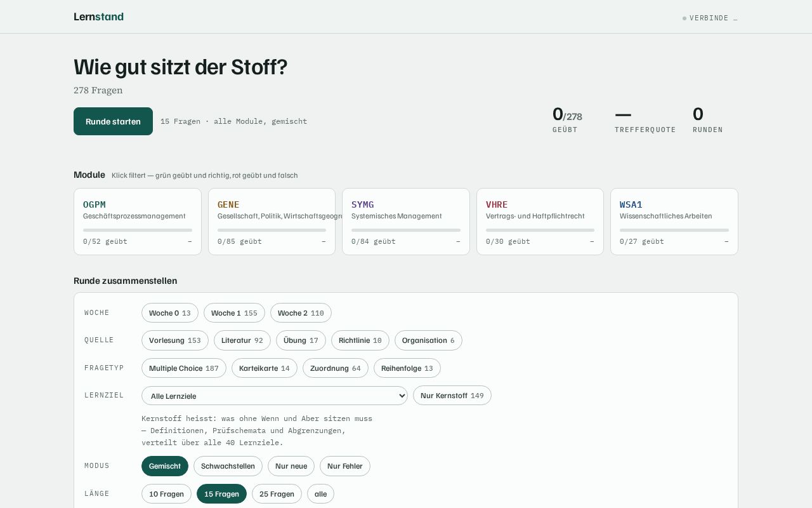Click the Lernstand logo

[x=98, y=17]
